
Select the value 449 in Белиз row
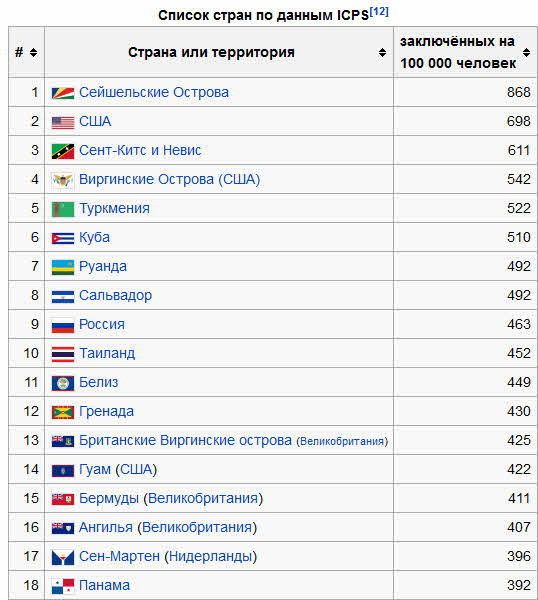[518, 382]
